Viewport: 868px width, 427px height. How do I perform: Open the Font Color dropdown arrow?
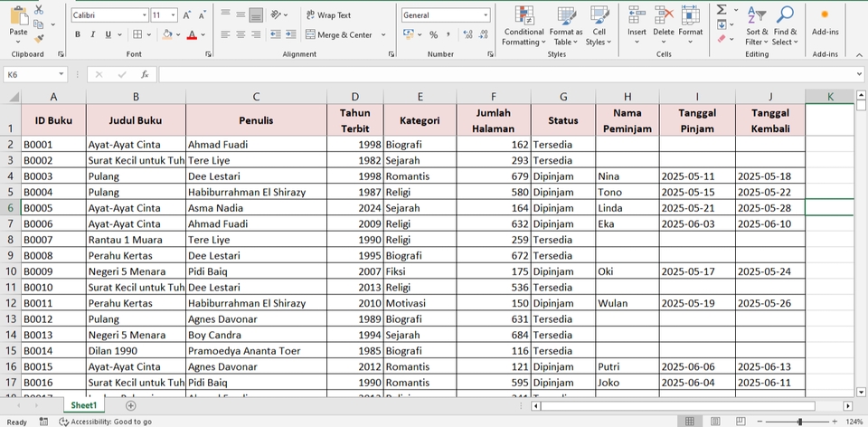click(x=203, y=34)
